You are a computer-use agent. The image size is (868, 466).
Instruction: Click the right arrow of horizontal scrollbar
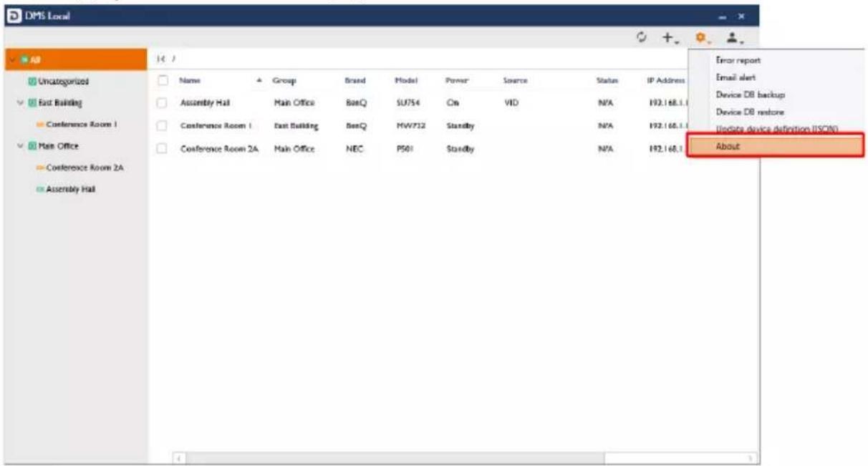point(751,457)
